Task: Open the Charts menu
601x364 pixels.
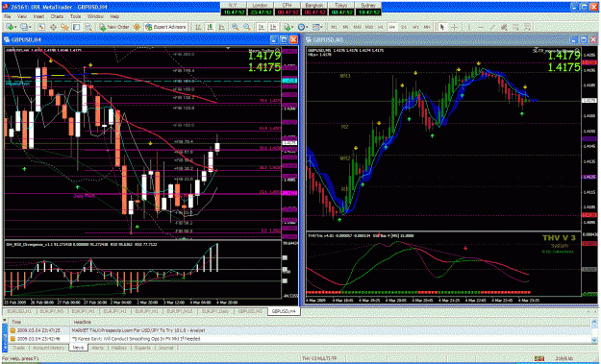Action: coord(57,16)
